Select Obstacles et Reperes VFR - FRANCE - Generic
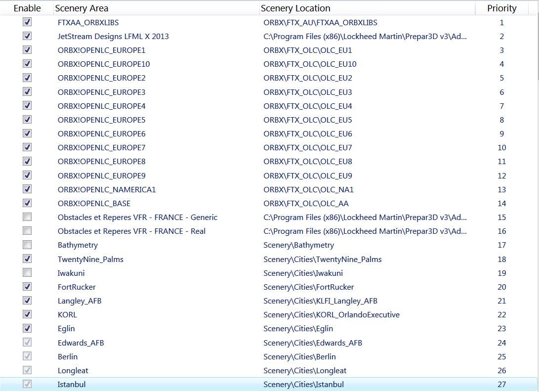The width and height of the screenshot is (539, 392). tap(137, 218)
